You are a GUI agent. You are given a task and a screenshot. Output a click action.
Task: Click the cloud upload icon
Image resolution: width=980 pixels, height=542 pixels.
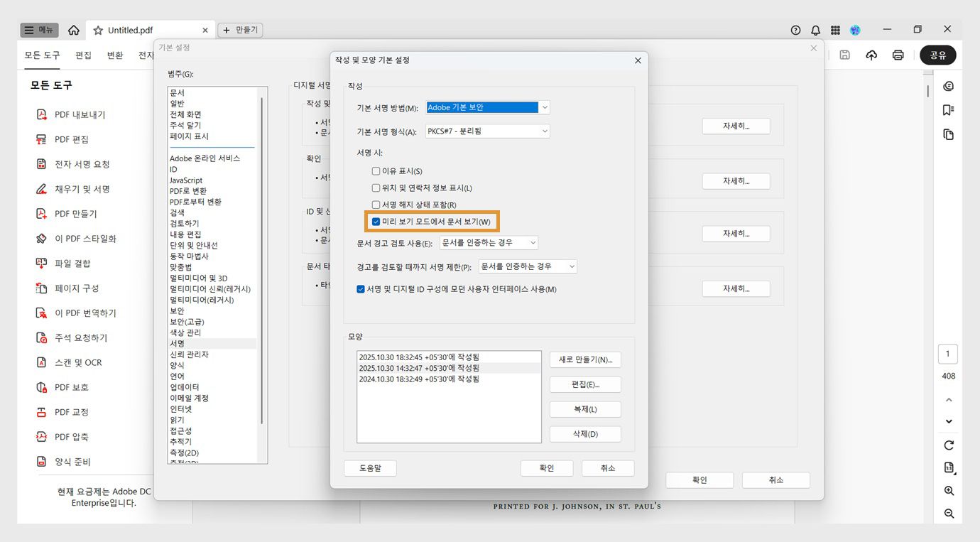point(871,55)
